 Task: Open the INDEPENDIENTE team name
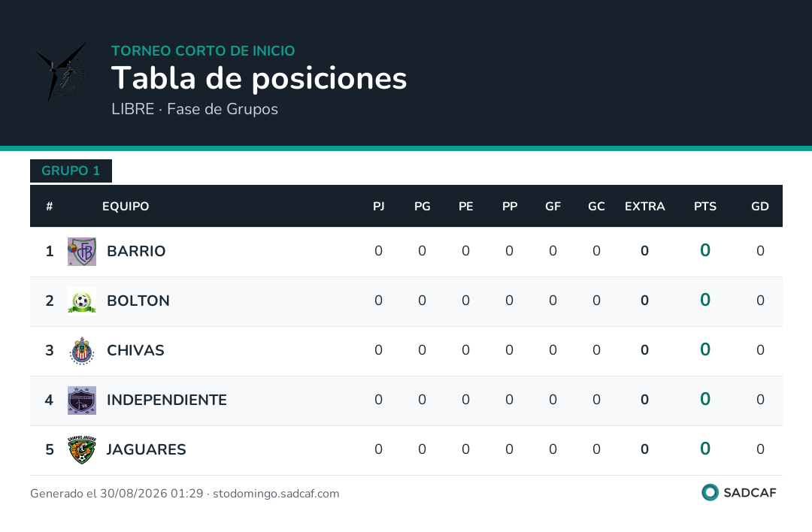click(x=167, y=400)
